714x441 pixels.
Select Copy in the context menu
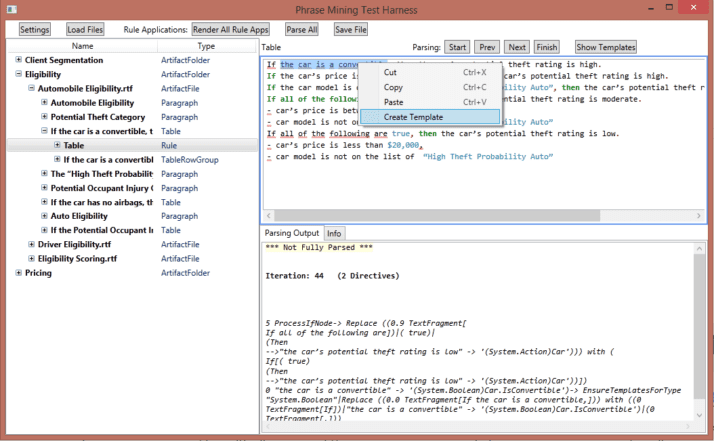pyautogui.click(x=393, y=87)
